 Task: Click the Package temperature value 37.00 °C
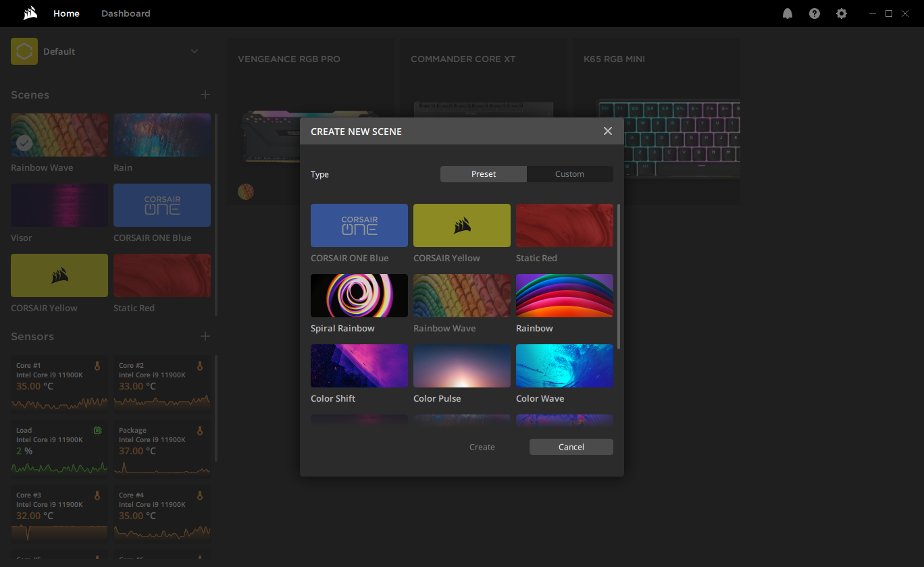click(138, 451)
